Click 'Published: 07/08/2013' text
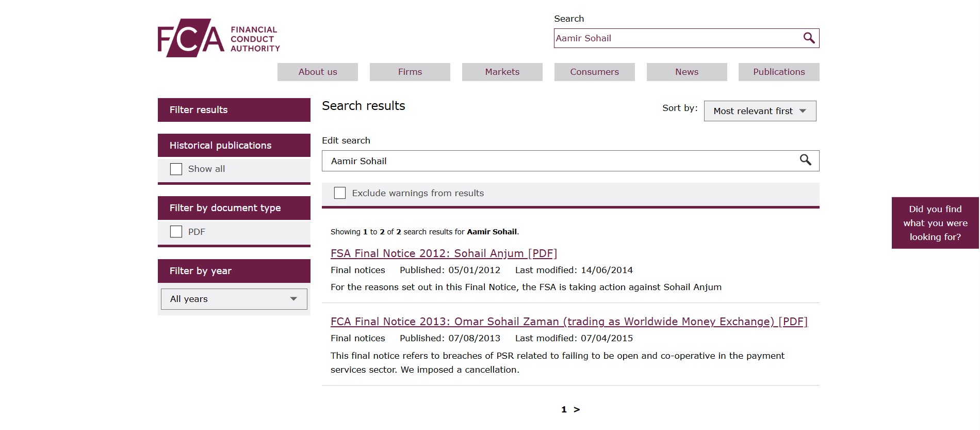Viewport: 980px width, 430px height. (x=450, y=338)
